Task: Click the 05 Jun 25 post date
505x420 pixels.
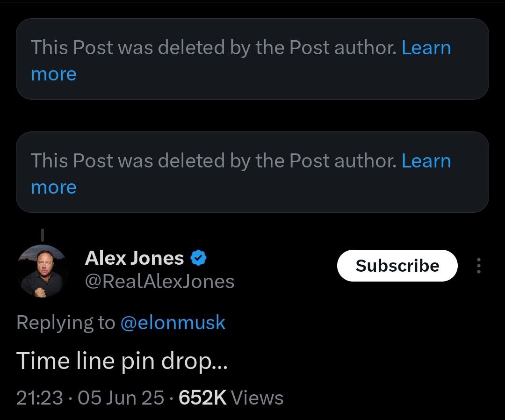Action: click(x=121, y=398)
